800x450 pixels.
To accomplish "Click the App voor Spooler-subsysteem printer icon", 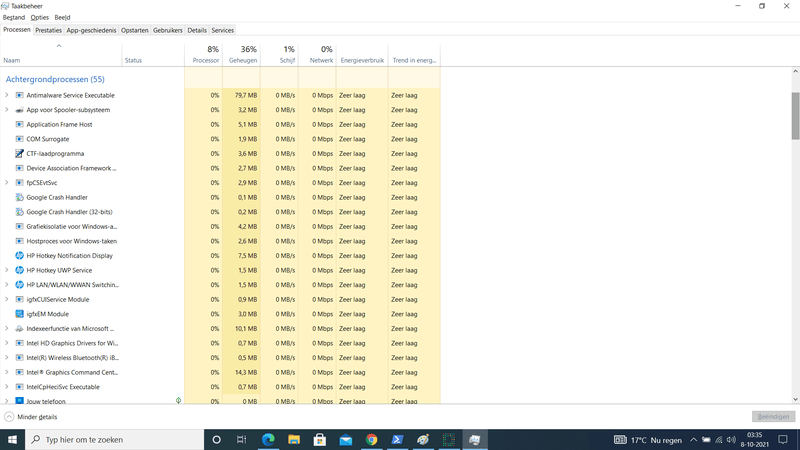I will pyautogui.click(x=19, y=110).
